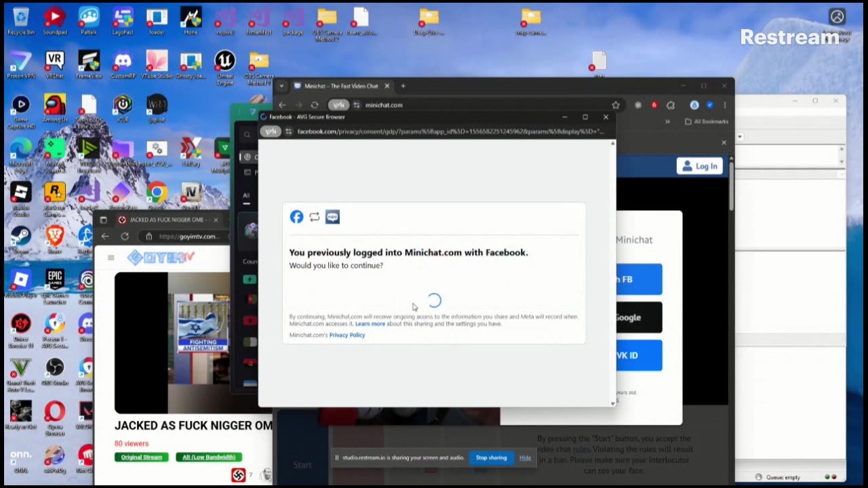Click the "Queue: empty" status text
868x488 pixels.
click(x=783, y=477)
